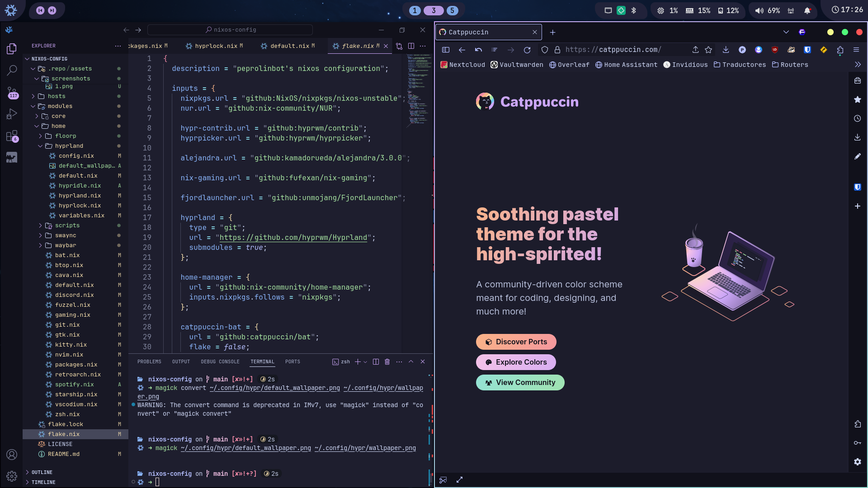Viewport: 868px width, 488px height.
Task: Open the PROBLEMS panel tab
Action: tap(149, 362)
